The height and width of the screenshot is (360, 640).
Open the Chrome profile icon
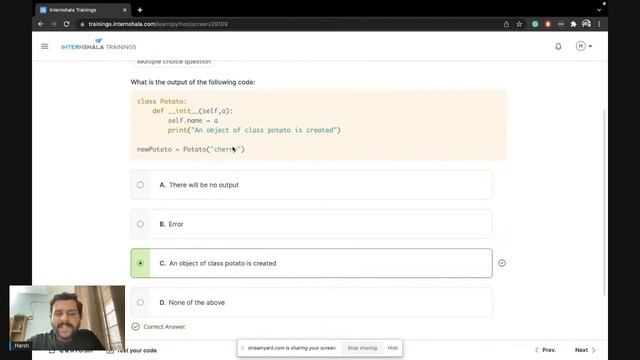(x=586, y=24)
